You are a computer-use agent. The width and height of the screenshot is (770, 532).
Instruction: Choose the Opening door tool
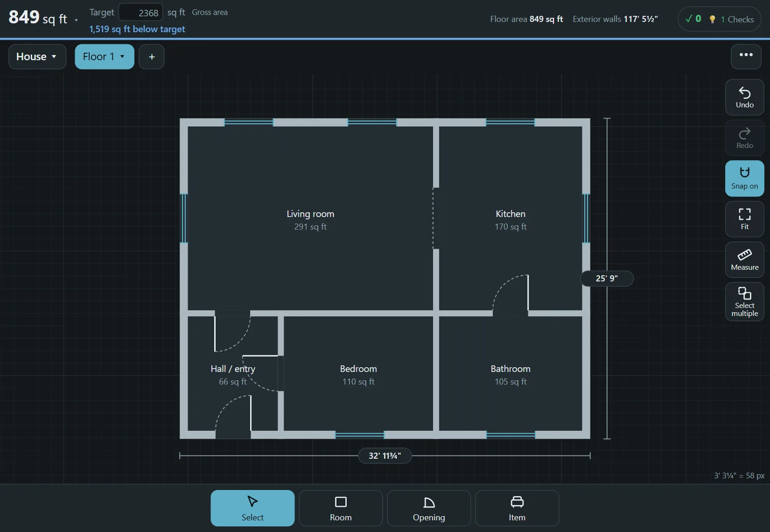click(x=429, y=508)
